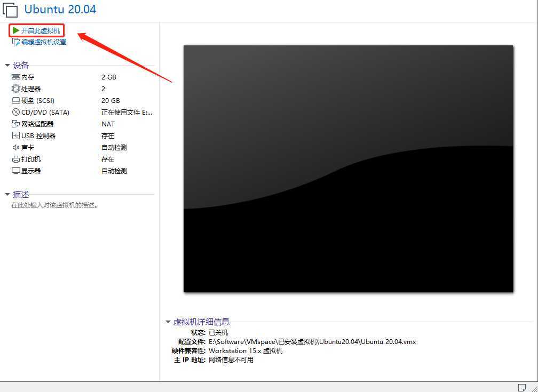Viewport: 538px width, 392px height.
Task: Click the processor count value 2
Action: click(x=104, y=89)
